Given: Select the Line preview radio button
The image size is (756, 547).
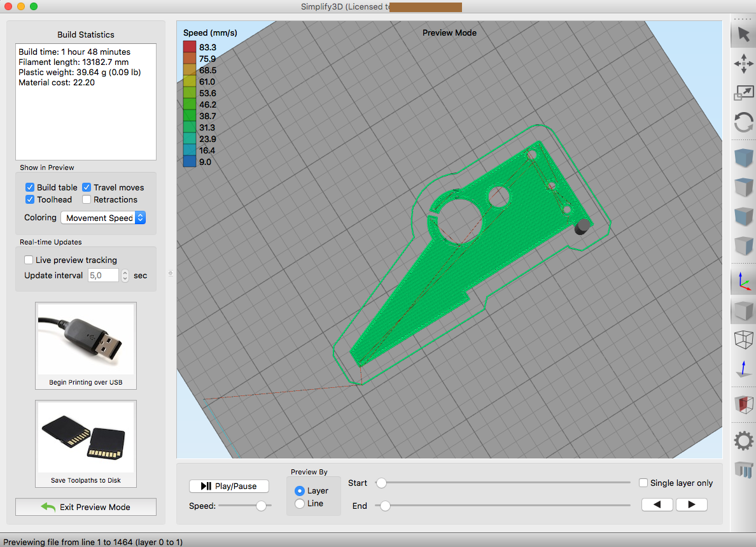Looking at the screenshot, I should [300, 504].
